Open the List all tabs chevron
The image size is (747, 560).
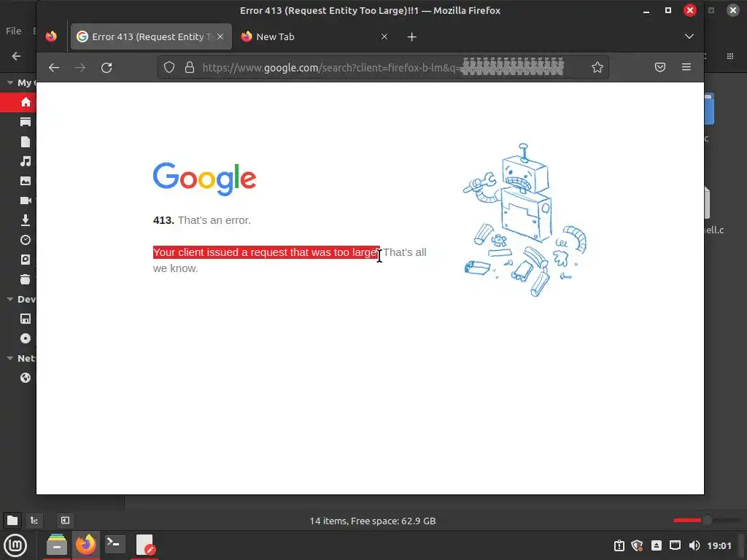pyautogui.click(x=689, y=36)
